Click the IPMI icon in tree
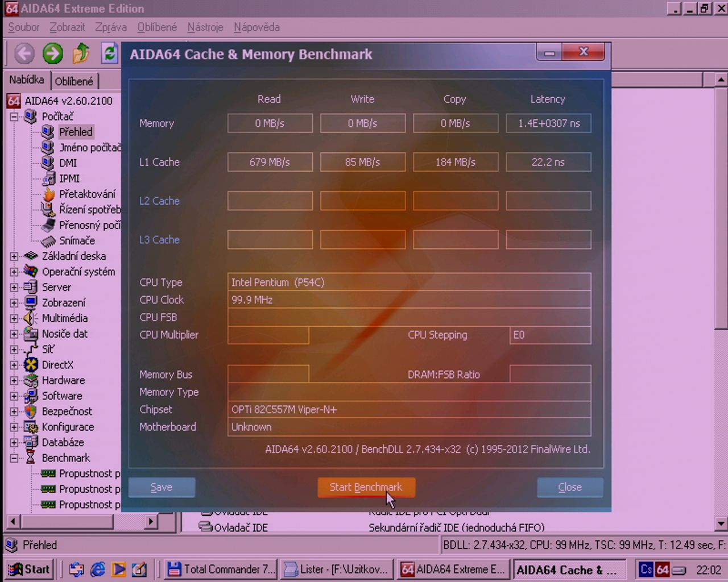 [49, 178]
